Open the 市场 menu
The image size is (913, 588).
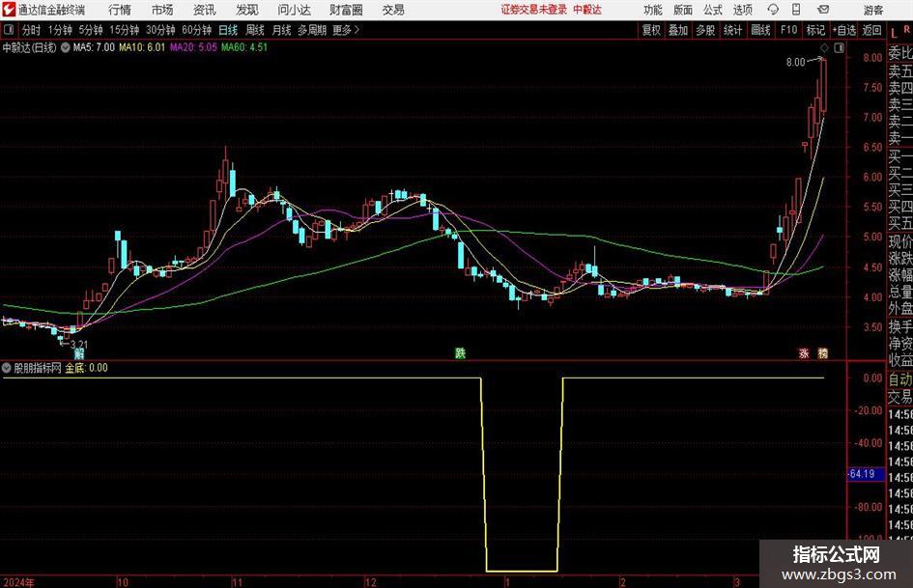click(x=162, y=10)
